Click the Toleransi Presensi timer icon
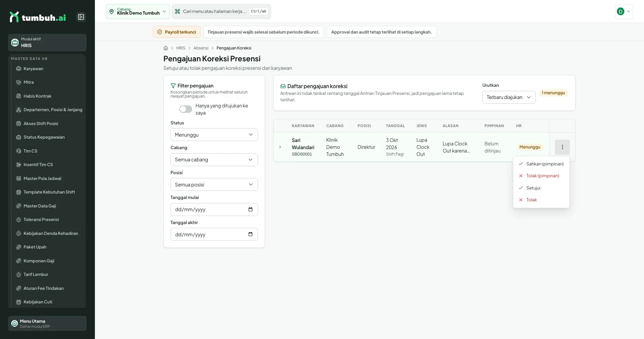Screen dimensions: 644x339 (19, 220)
